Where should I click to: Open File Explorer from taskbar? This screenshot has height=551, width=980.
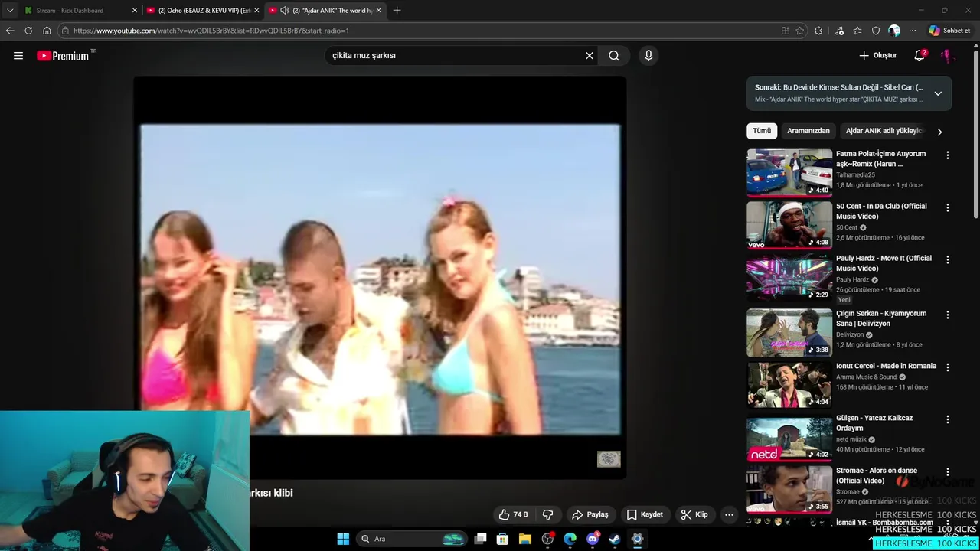[525, 539]
